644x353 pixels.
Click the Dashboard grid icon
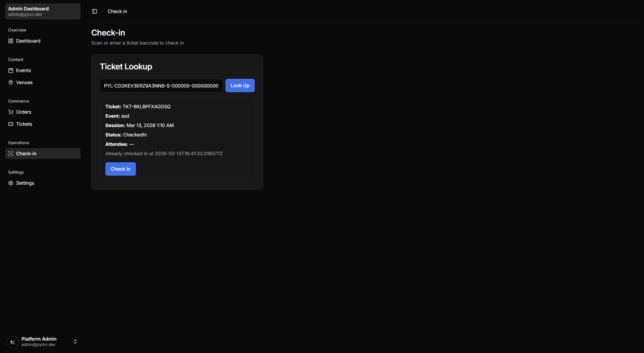pos(11,41)
